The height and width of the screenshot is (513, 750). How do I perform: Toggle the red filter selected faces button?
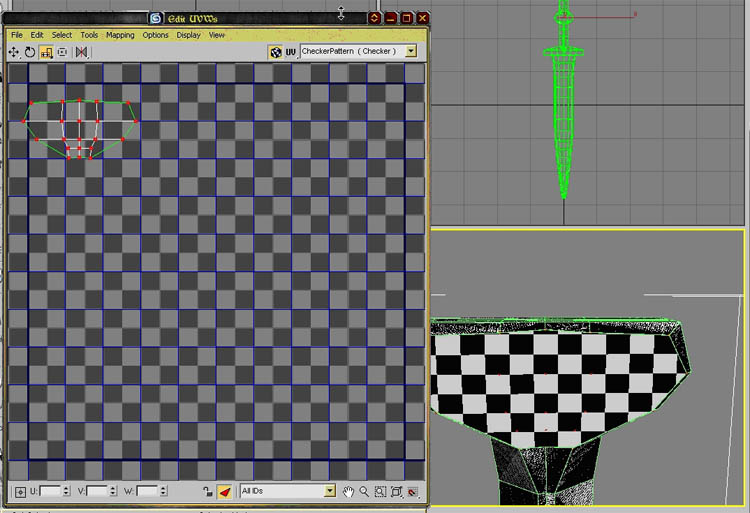(x=225, y=492)
